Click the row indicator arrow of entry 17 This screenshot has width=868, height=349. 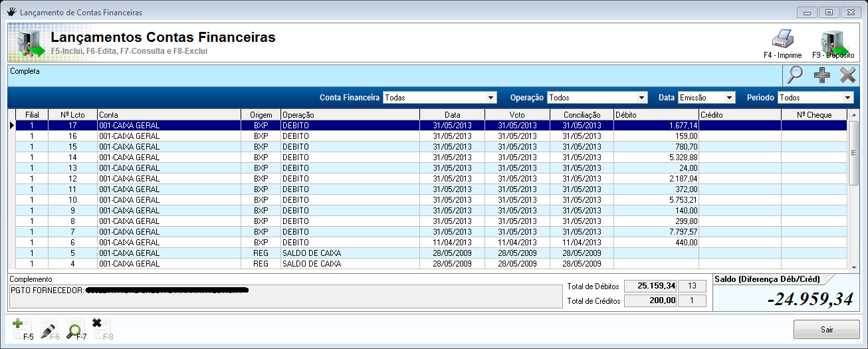tap(12, 125)
